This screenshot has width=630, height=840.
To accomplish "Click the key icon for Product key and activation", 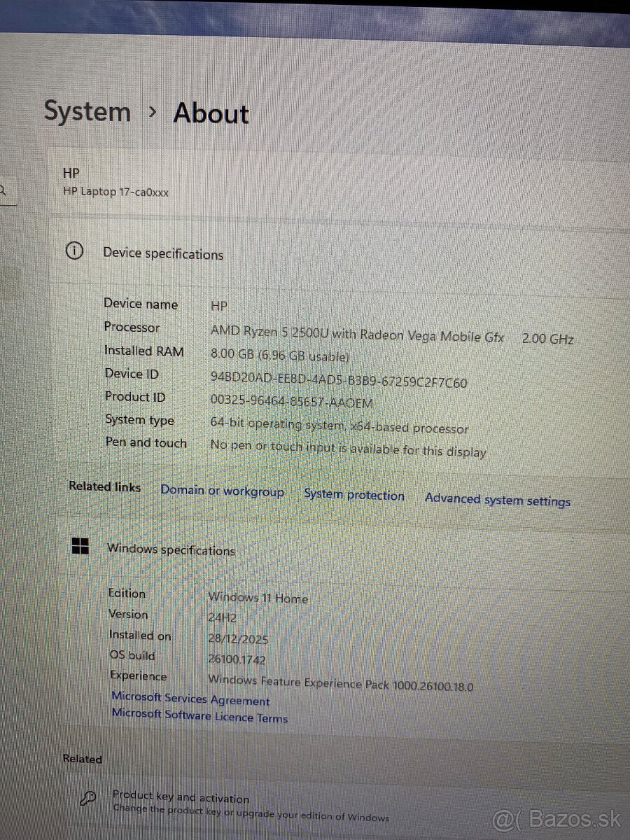I will click(87, 798).
